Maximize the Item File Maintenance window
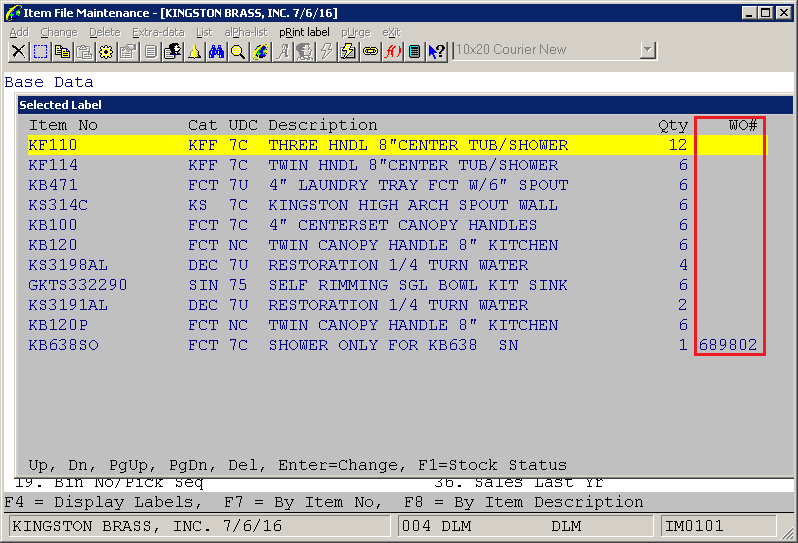 765,13
